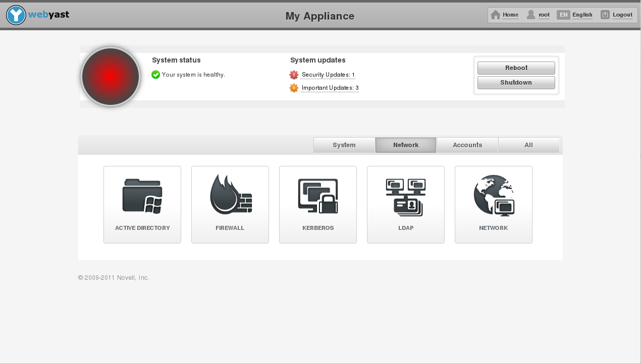
Task: Click the Home house icon
Action: pos(496,15)
